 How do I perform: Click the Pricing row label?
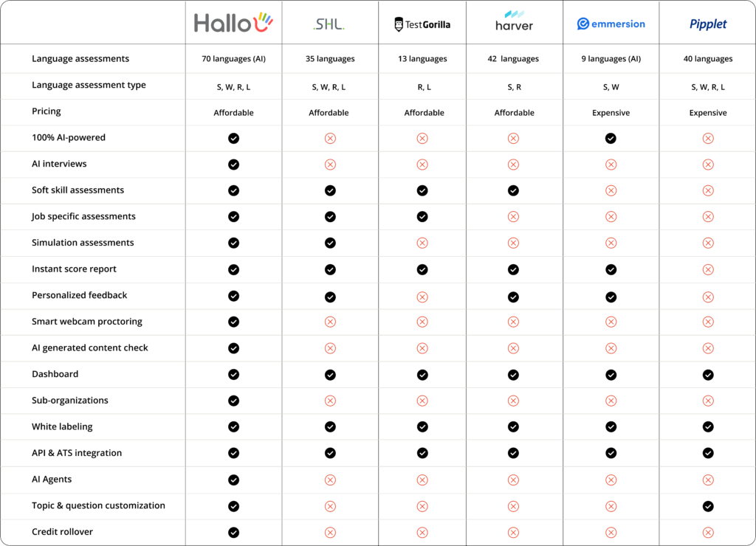pyautogui.click(x=47, y=111)
